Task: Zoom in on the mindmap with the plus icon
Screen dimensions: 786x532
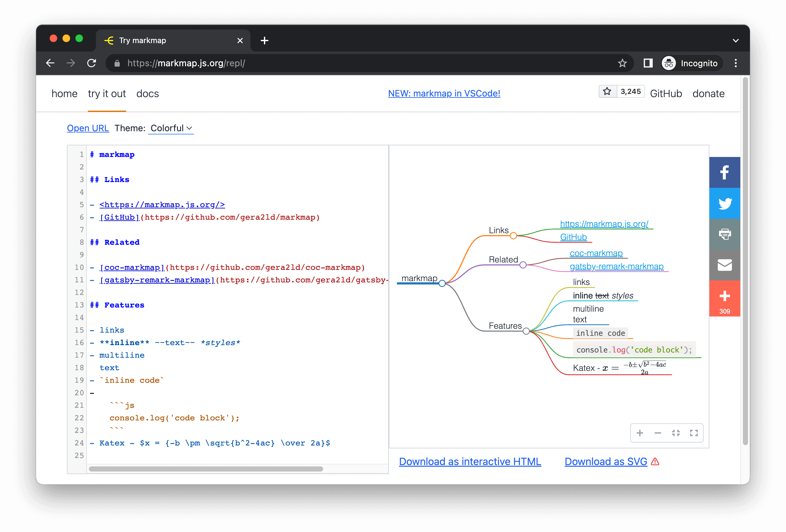Action: 640,433
